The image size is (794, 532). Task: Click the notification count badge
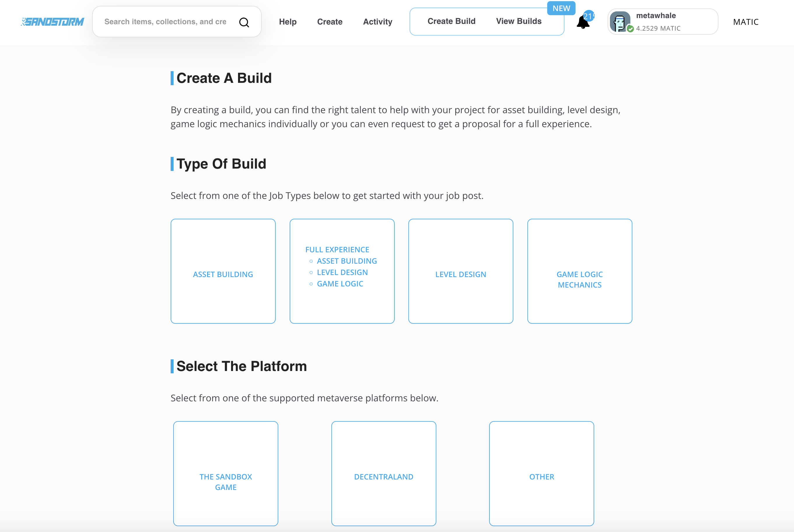click(x=589, y=16)
